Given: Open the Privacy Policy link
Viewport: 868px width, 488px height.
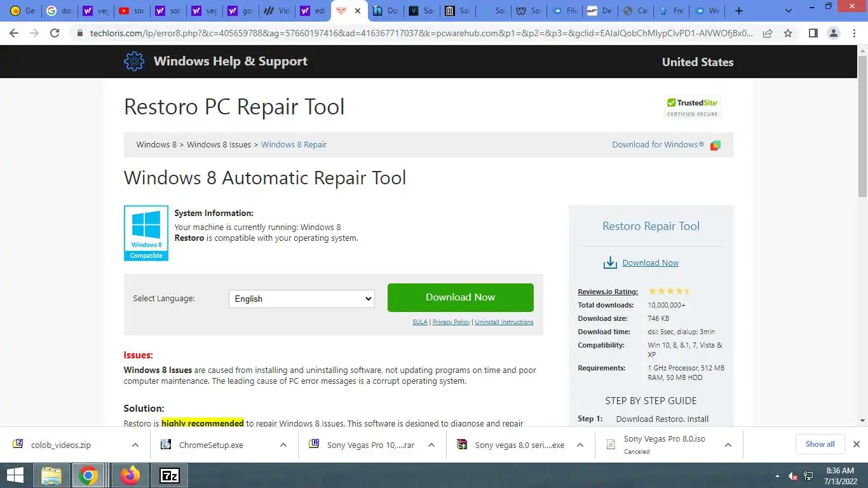Looking at the screenshot, I should pos(451,322).
